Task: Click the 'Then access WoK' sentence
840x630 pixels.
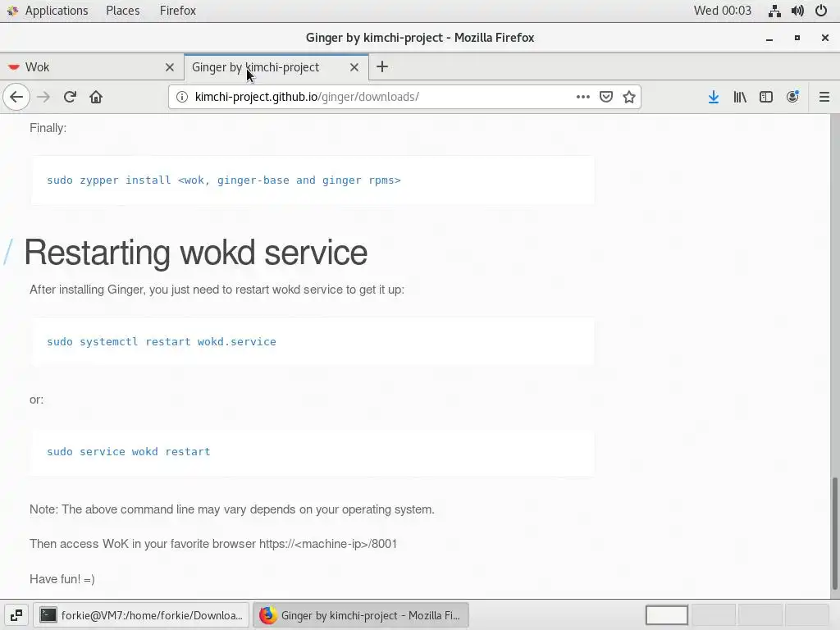Action: (213, 544)
